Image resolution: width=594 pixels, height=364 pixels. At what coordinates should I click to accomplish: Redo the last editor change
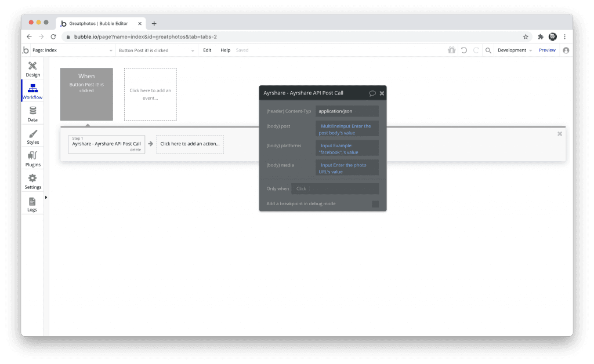[476, 50]
